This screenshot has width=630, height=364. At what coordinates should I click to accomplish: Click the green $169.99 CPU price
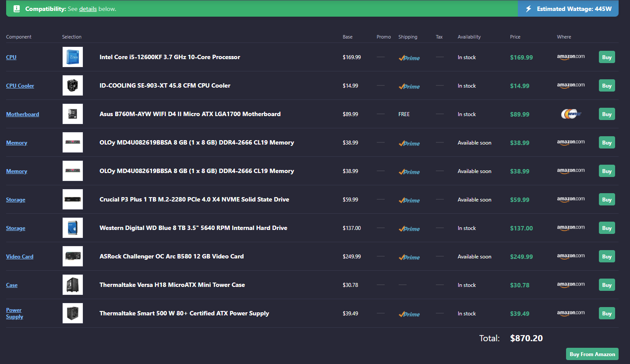(x=521, y=57)
